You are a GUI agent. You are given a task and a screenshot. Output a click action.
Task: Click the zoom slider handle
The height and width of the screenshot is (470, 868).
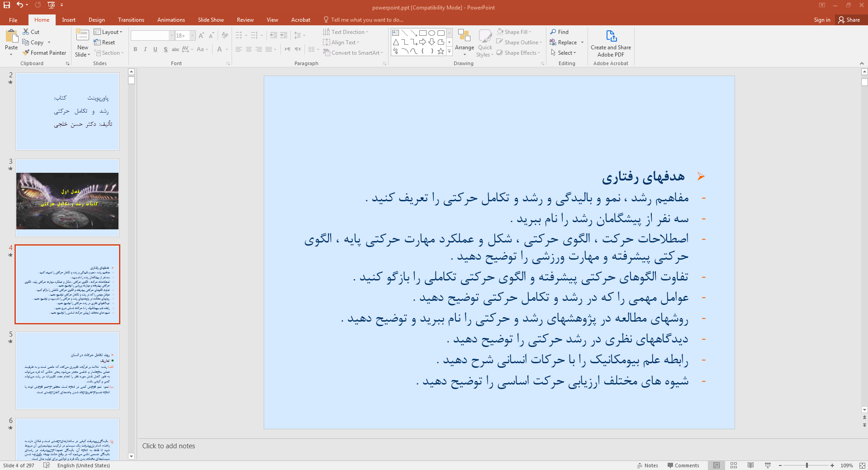(806, 465)
